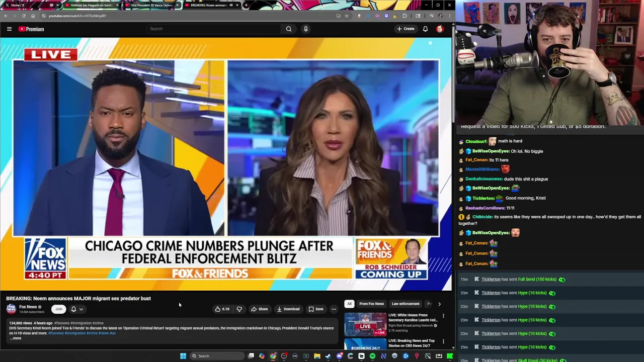
Task: Click the YouTube search magnifier button
Action: [x=289, y=29]
